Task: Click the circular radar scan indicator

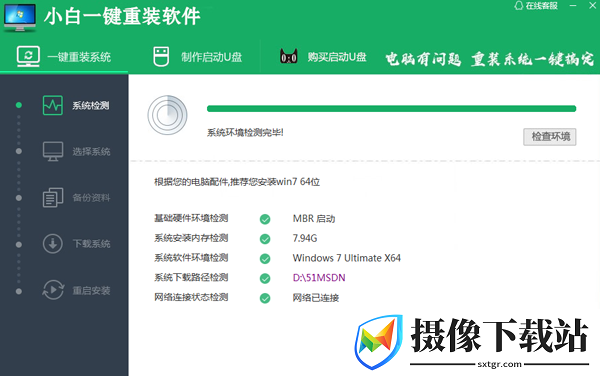Action: click(x=168, y=115)
